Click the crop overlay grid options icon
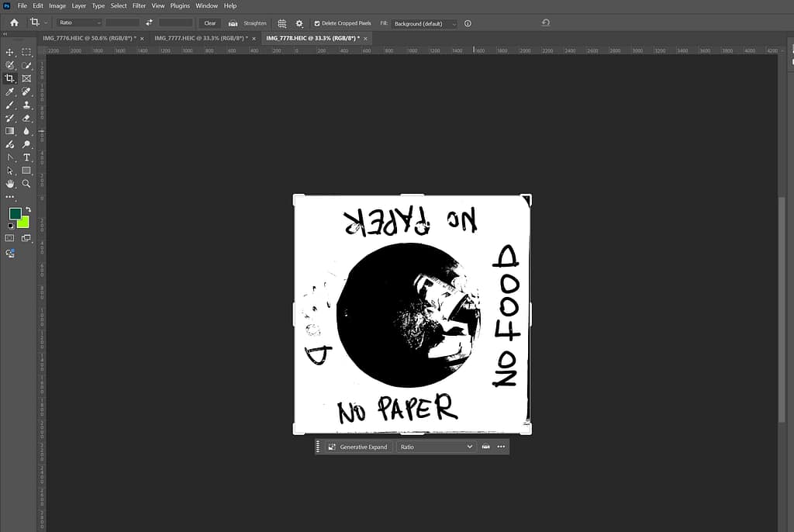The width and height of the screenshot is (794, 532). tap(282, 23)
